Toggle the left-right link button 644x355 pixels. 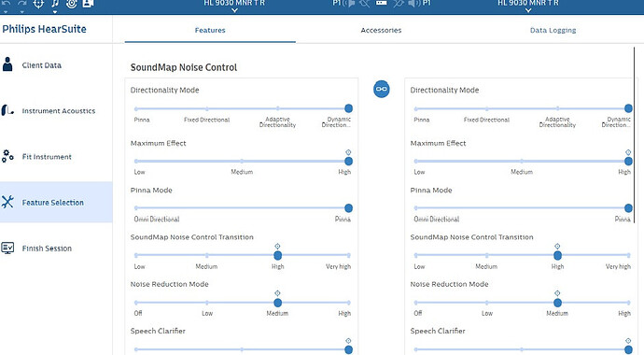(x=382, y=89)
